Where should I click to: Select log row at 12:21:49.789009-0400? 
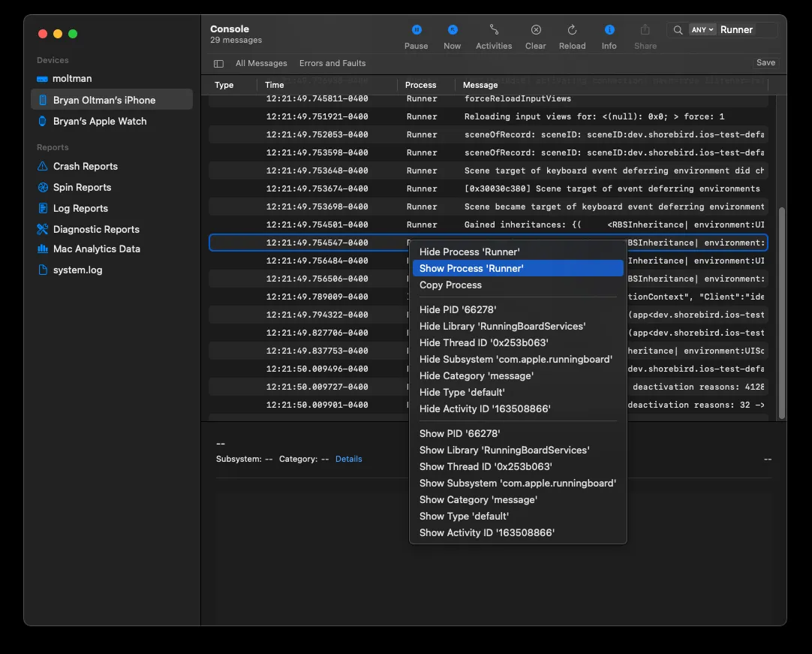click(x=308, y=297)
